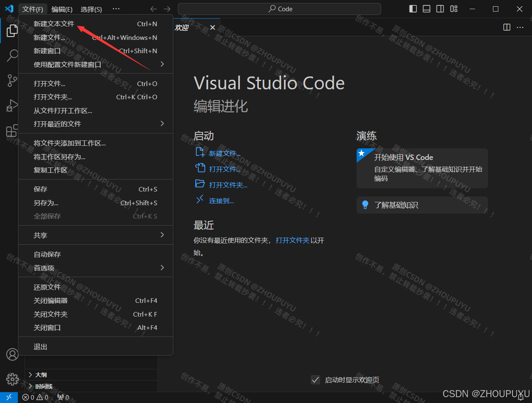Viewport: 532px width, 403px height.
Task: Toggle primary sidebar layout icon
Action: click(413, 9)
